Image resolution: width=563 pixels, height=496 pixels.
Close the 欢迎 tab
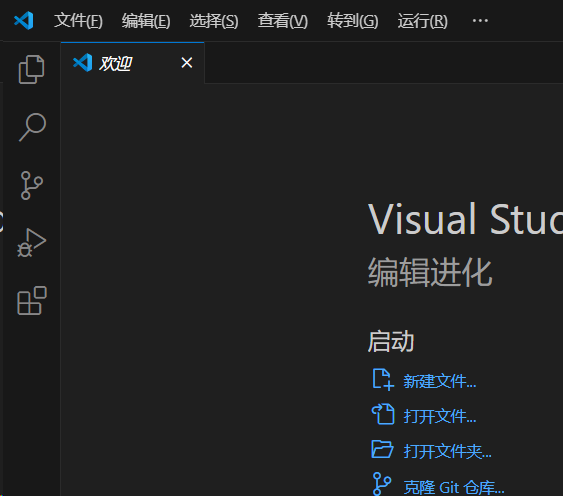click(x=187, y=63)
